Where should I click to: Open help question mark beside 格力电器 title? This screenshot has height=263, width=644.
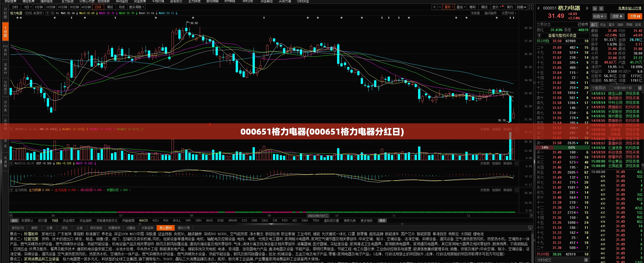click(x=47, y=13)
